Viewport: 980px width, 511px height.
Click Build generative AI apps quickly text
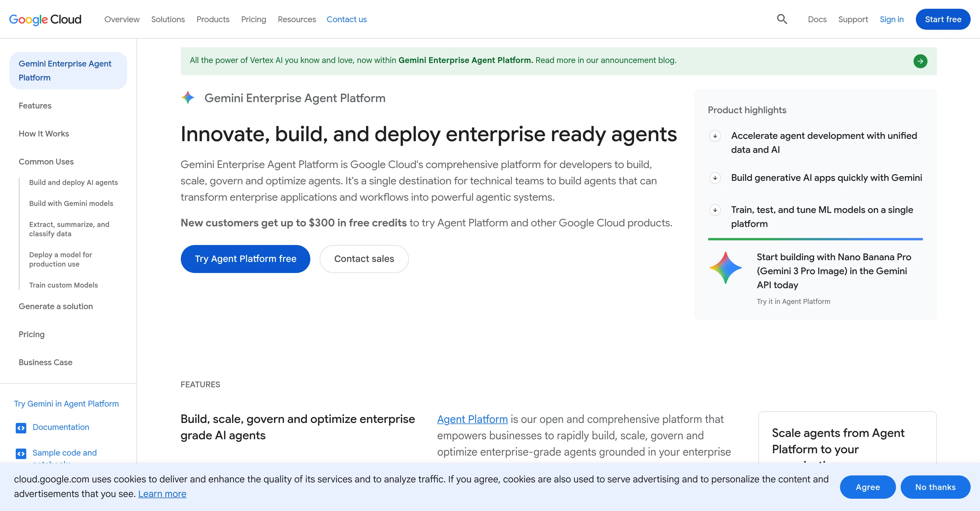826,178
